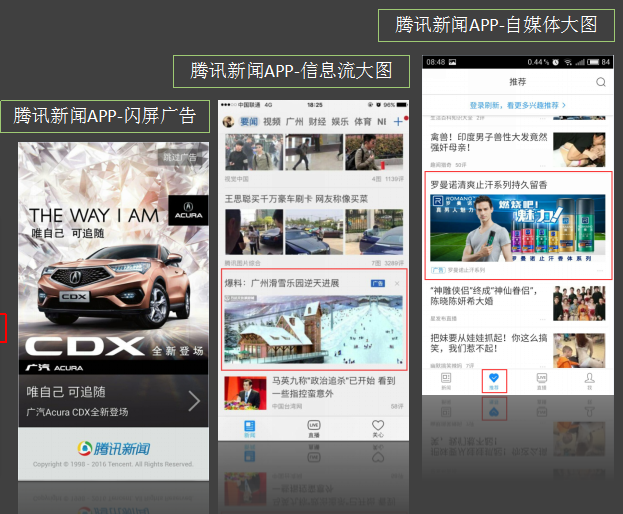Open the 财经 channel tab
623x514 pixels.
click(x=317, y=122)
